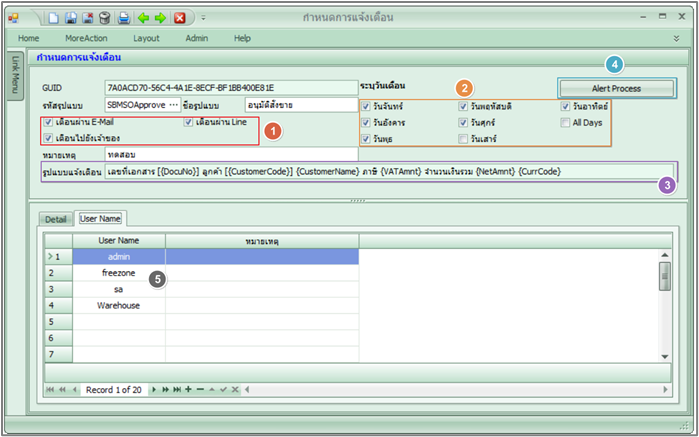Screen dimensions: 699x437
Task: Switch to the Detail tab
Action: click(55, 218)
